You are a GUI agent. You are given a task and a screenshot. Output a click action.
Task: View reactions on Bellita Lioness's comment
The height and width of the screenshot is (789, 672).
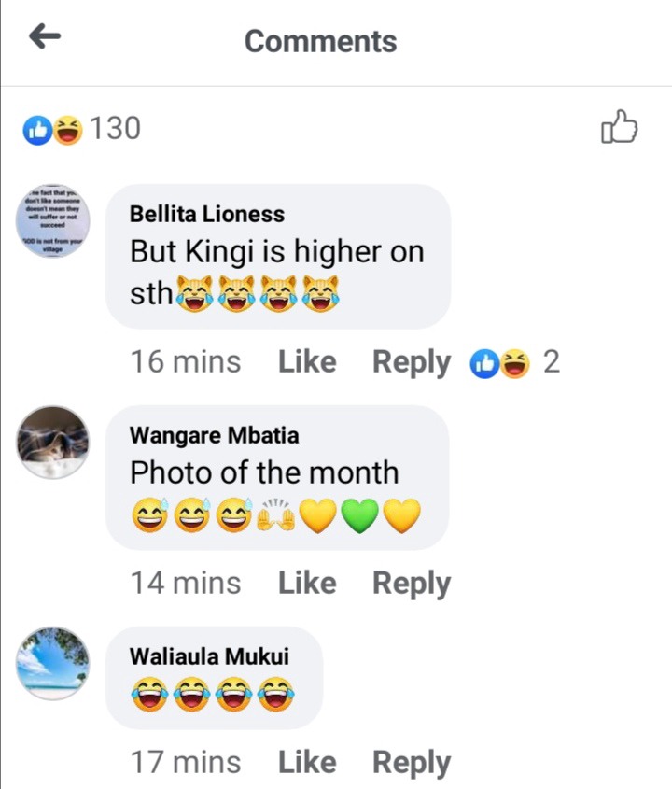(x=514, y=363)
